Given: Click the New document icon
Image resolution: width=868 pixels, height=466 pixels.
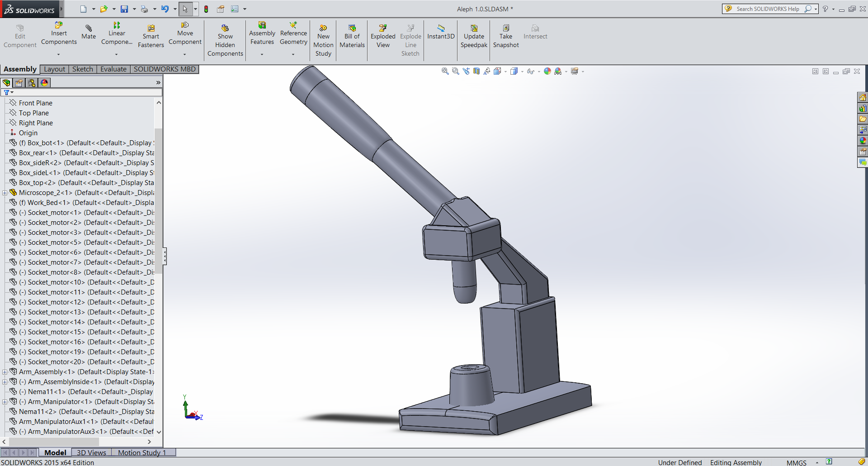Looking at the screenshot, I should (83, 9).
